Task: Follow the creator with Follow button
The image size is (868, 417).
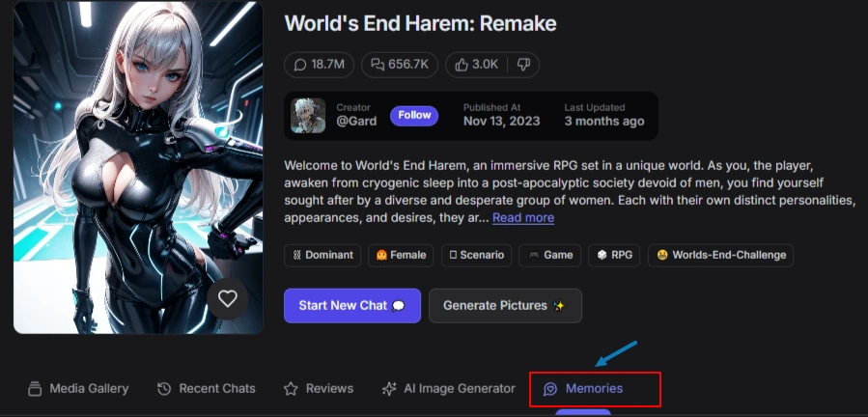Action: coord(414,115)
